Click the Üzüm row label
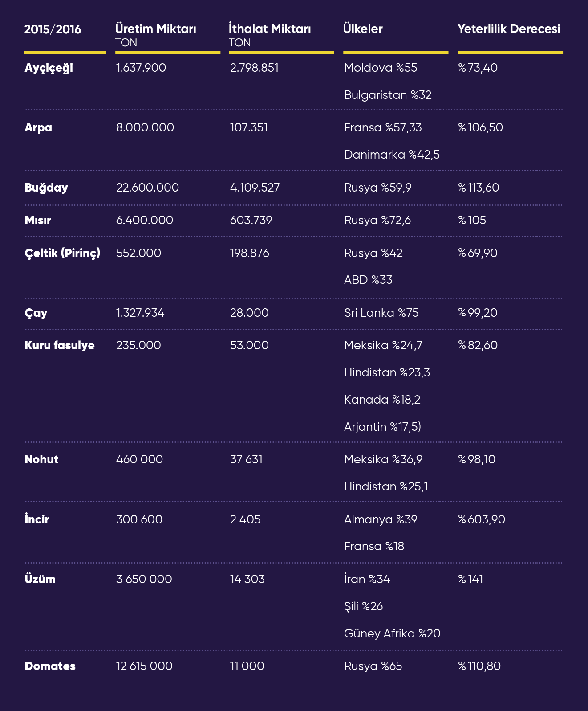The height and width of the screenshot is (711, 588). click(40, 579)
